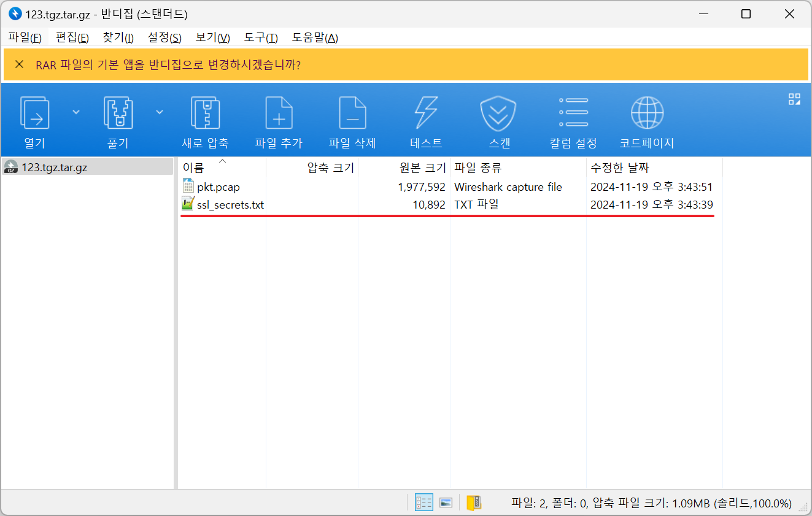Viewport: 812px width, 516px height.
Task: Dismiss the RAR default app banner
Action: pos(20,64)
